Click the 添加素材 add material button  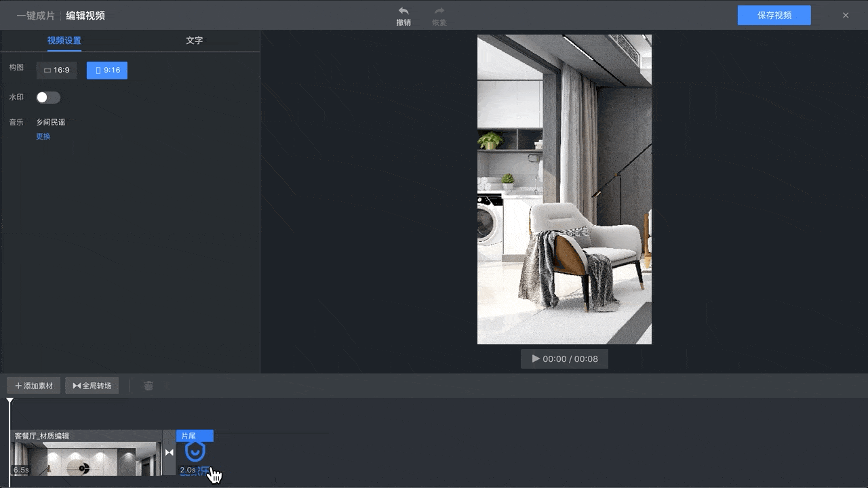(34, 386)
